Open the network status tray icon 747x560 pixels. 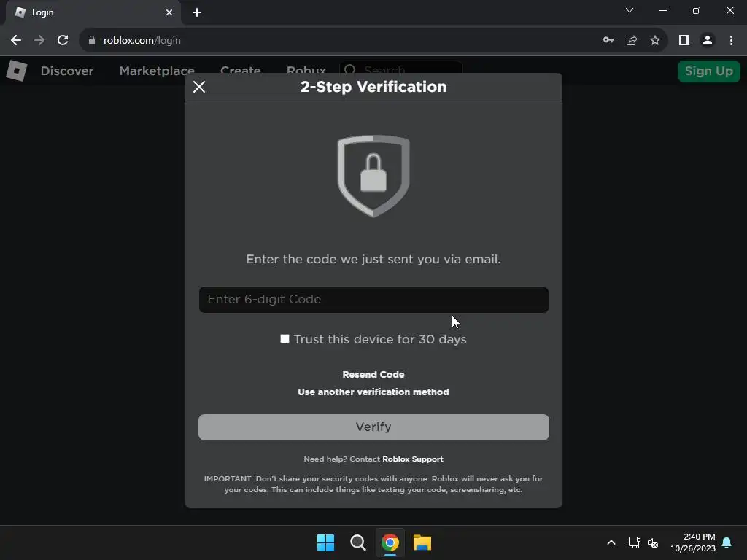coord(634,542)
